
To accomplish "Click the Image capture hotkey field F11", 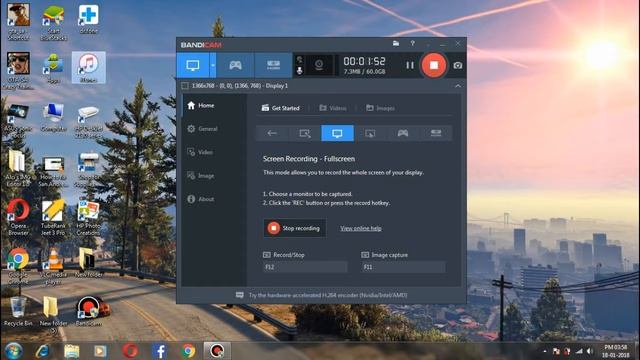I will pos(403,267).
